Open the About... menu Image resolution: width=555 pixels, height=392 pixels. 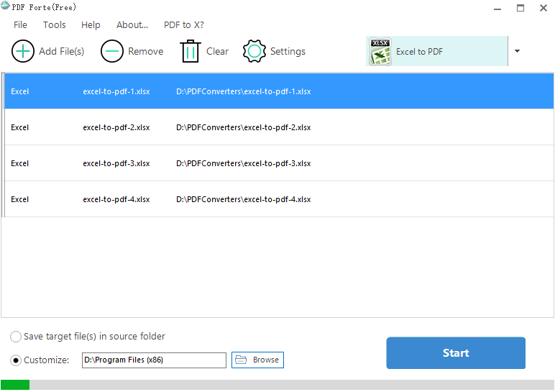point(132,24)
